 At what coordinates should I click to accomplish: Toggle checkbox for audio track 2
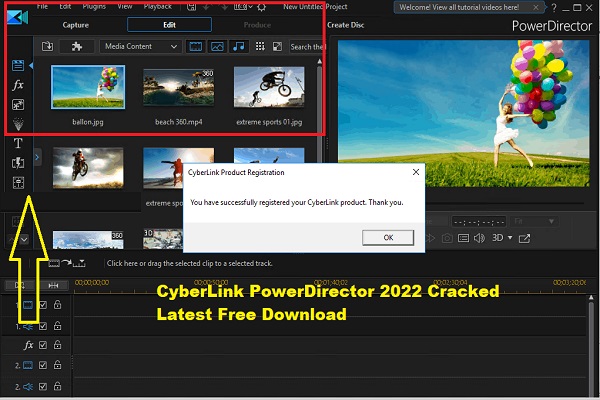(x=43, y=387)
